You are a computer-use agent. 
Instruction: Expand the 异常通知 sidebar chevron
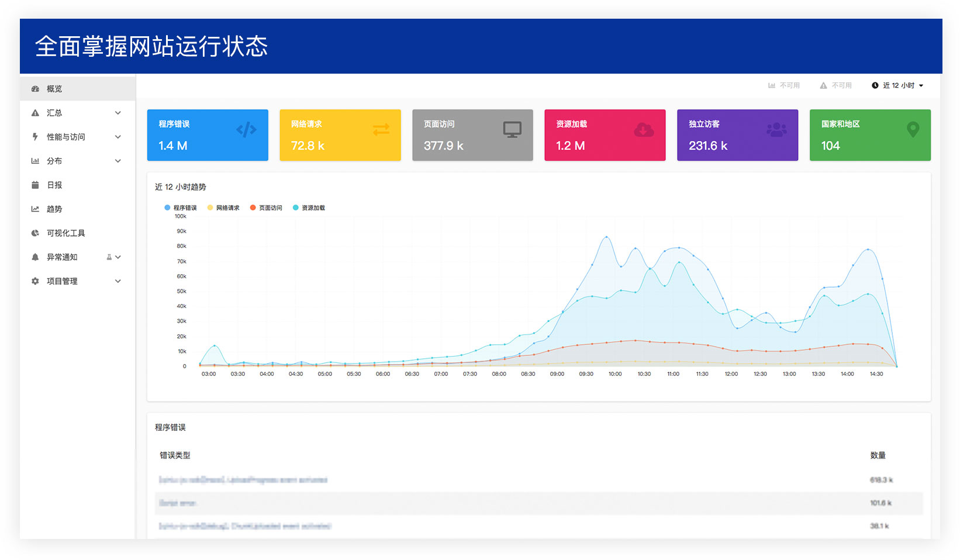(x=118, y=257)
